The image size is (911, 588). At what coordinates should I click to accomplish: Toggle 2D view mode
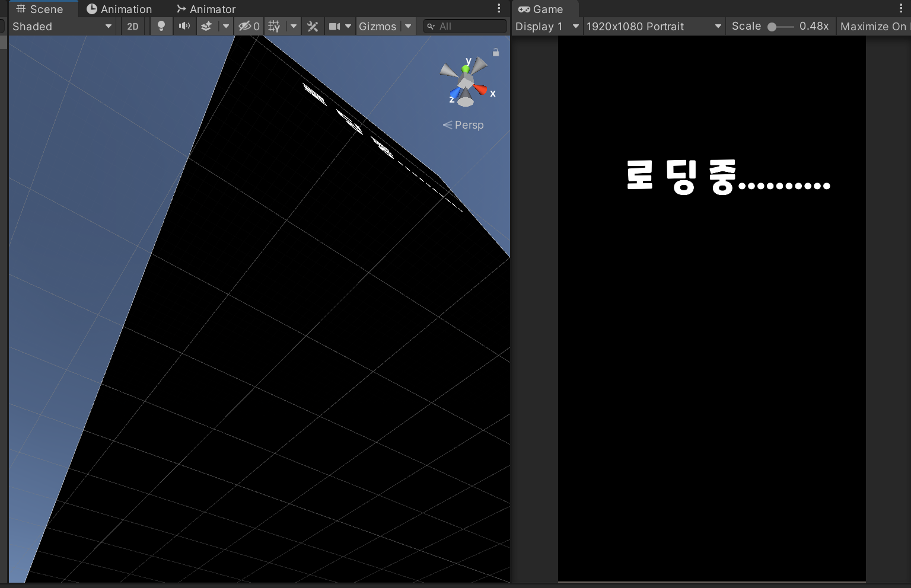[x=133, y=26]
